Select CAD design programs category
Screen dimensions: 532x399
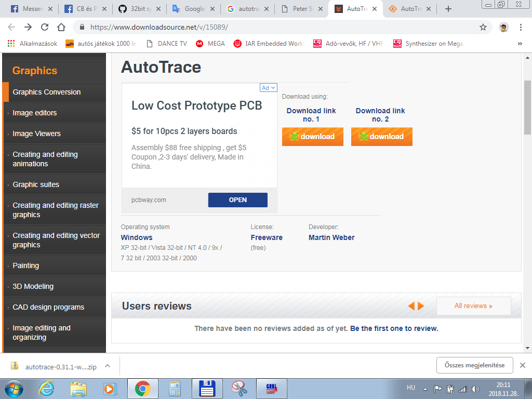pos(48,307)
